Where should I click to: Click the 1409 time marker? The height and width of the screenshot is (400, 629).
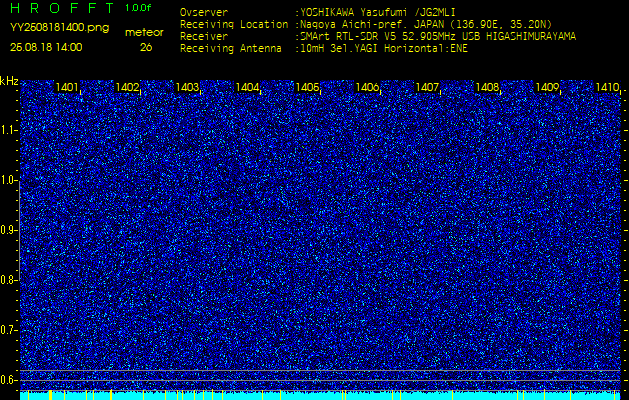pos(548,87)
